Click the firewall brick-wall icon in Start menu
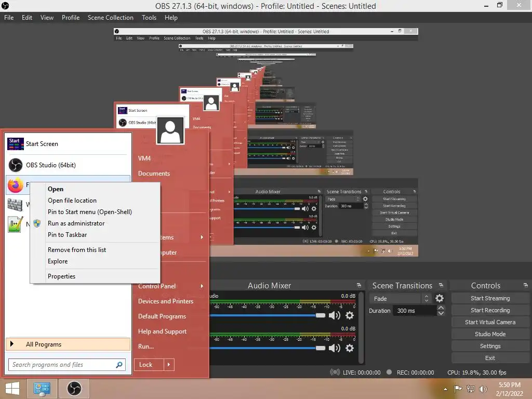532x399 pixels. (x=15, y=205)
